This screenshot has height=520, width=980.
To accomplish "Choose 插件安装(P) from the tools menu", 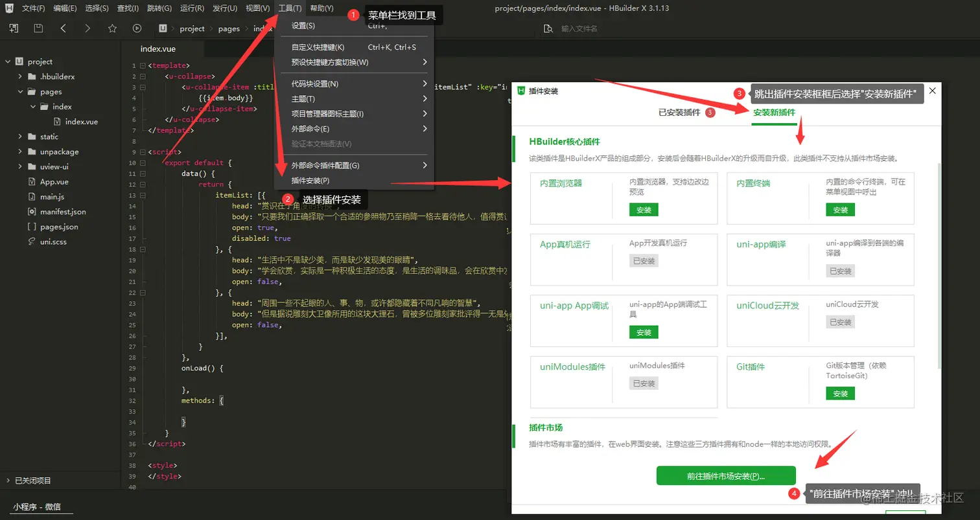I will [x=354, y=181].
